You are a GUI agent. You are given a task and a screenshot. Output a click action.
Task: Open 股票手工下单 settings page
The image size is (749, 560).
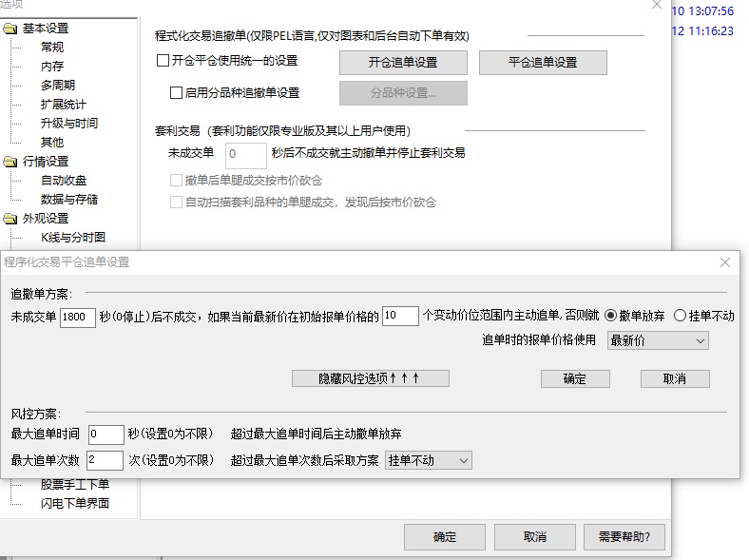75,485
